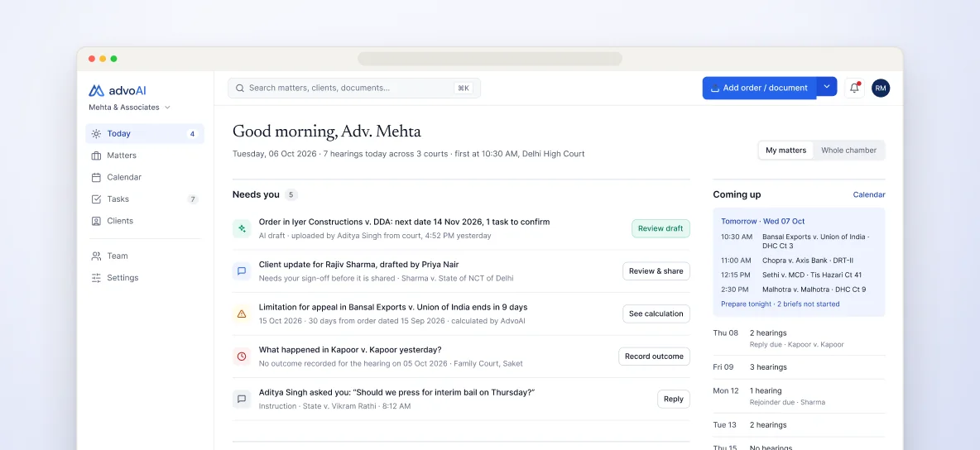Image resolution: width=980 pixels, height=450 pixels.
Task: Open the Calendar link in Coming up
Action: [869, 195]
